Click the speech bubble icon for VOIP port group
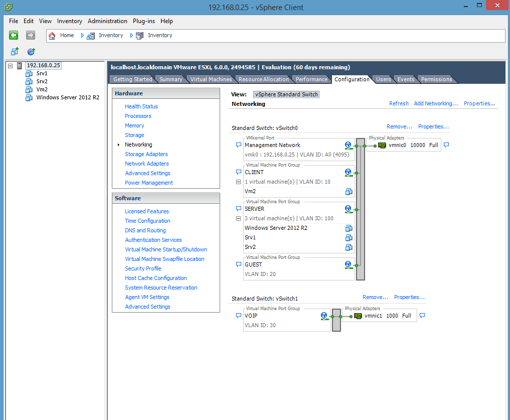Screen dimensions: 510x420 238,316
